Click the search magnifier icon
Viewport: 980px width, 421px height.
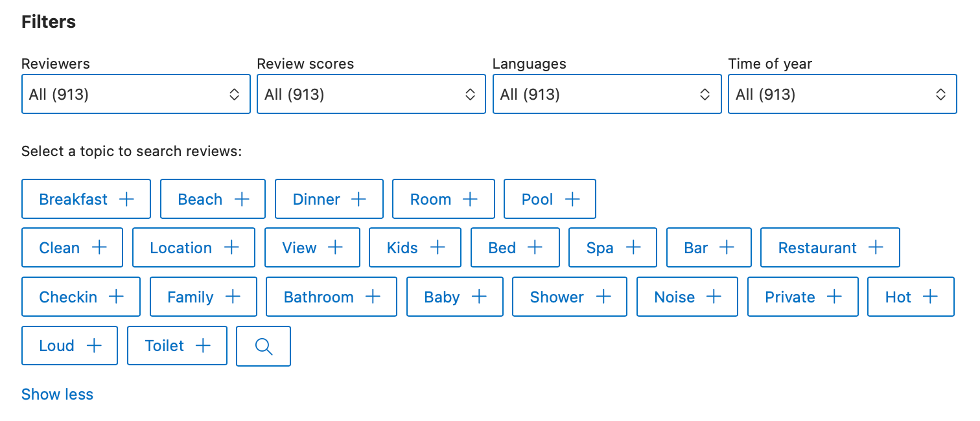coord(263,345)
